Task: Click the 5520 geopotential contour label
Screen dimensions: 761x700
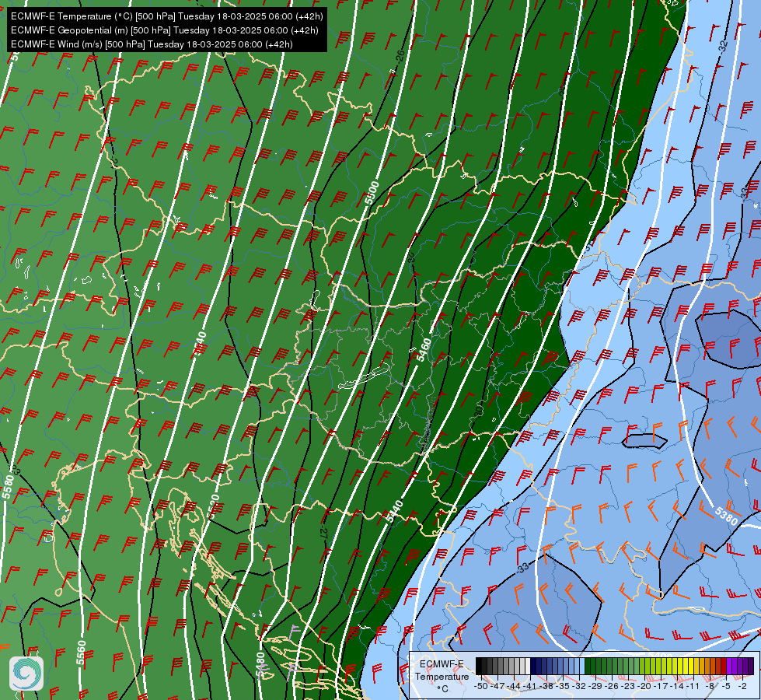Action: coord(214,506)
